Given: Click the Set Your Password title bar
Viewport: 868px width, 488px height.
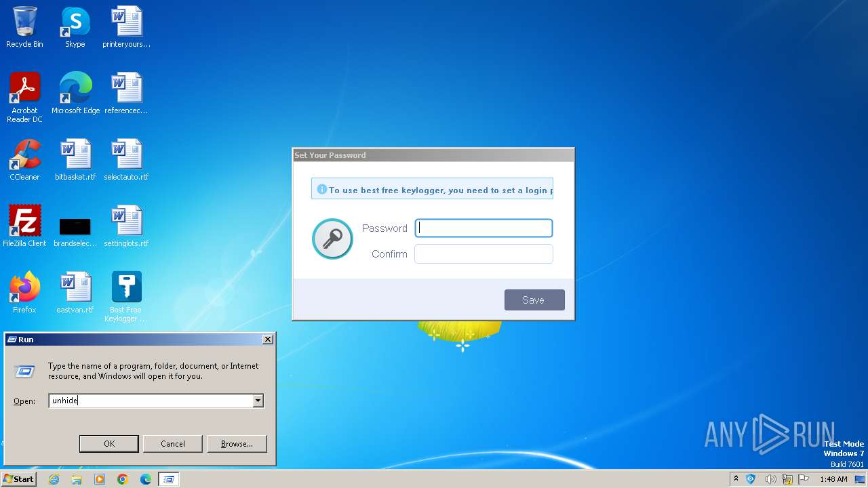Looking at the screenshot, I should point(433,155).
